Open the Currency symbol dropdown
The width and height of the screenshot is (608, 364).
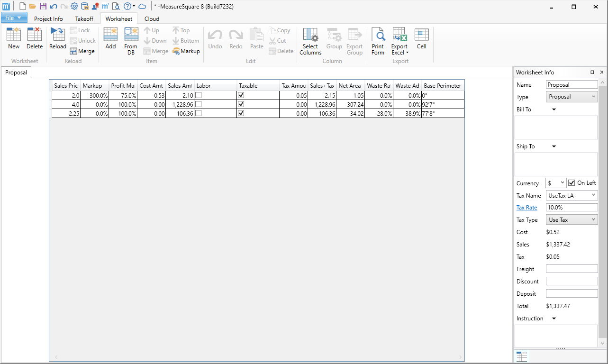coord(556,183)
